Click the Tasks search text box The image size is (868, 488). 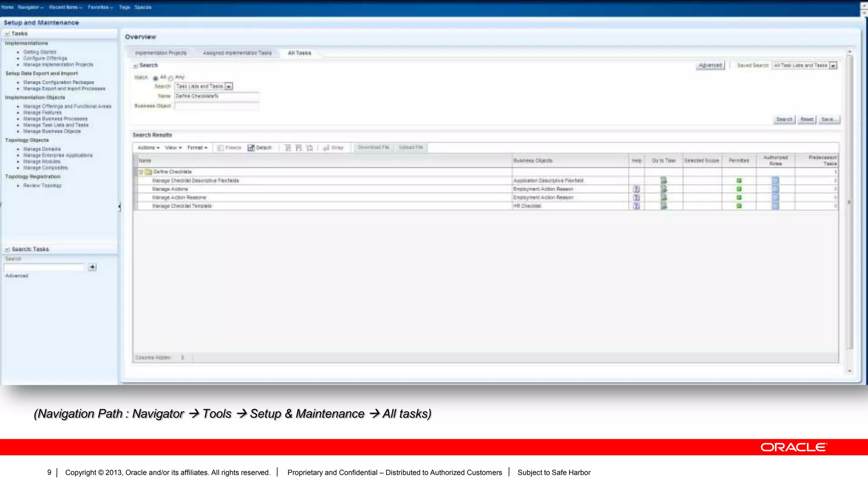click(x=45, y=267)
